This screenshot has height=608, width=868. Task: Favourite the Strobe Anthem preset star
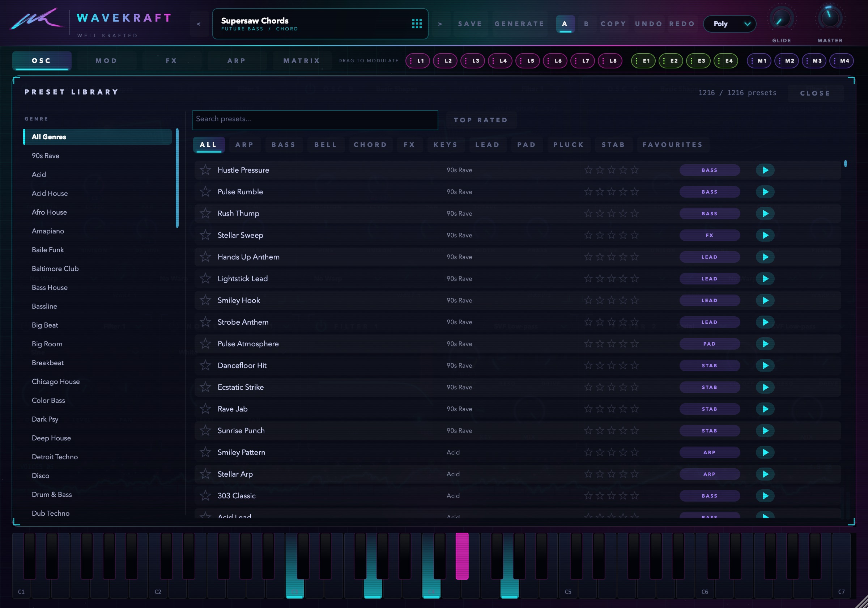205,322
